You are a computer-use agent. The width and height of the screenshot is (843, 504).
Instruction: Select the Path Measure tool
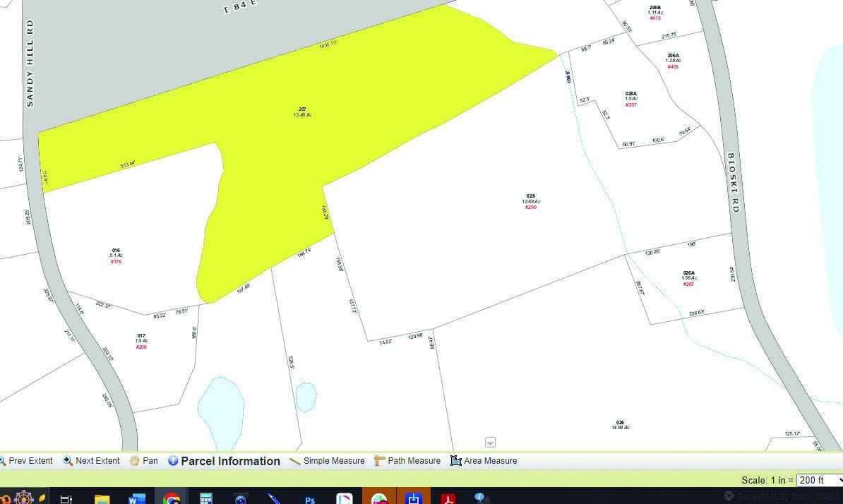[407, 461]
